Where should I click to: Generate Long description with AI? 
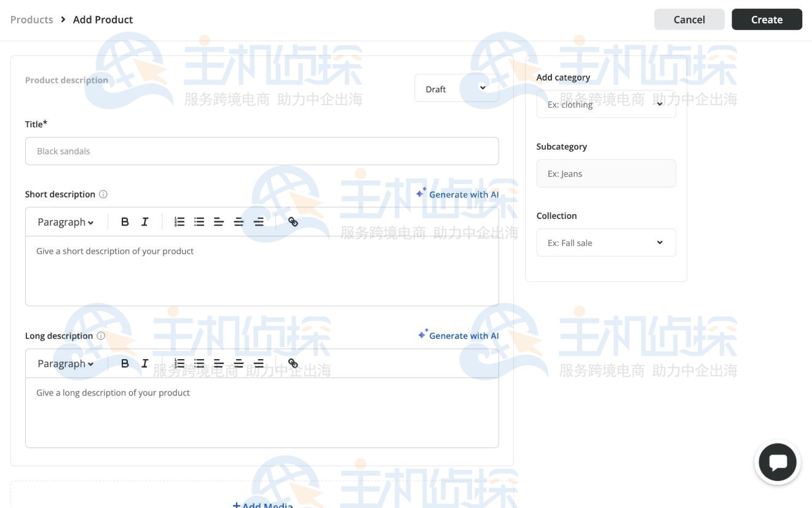458,335
